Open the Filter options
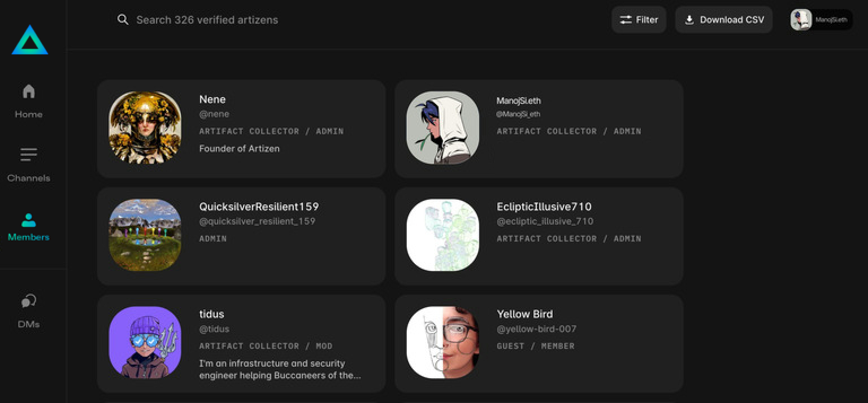Screen dimensions: 868x403 click(x=639, y=20)
